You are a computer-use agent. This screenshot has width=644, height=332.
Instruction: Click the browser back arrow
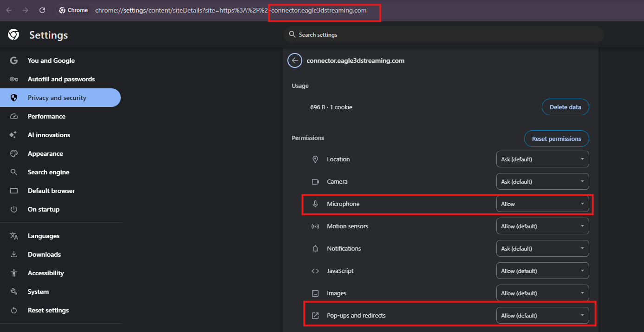pyautogui.click(x=9, y=10)
